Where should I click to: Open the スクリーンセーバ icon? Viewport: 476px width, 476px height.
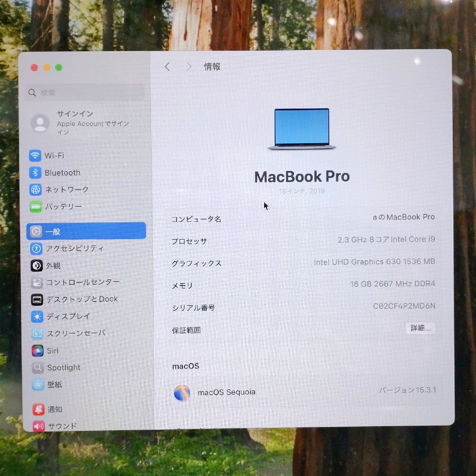coord(37,334)
